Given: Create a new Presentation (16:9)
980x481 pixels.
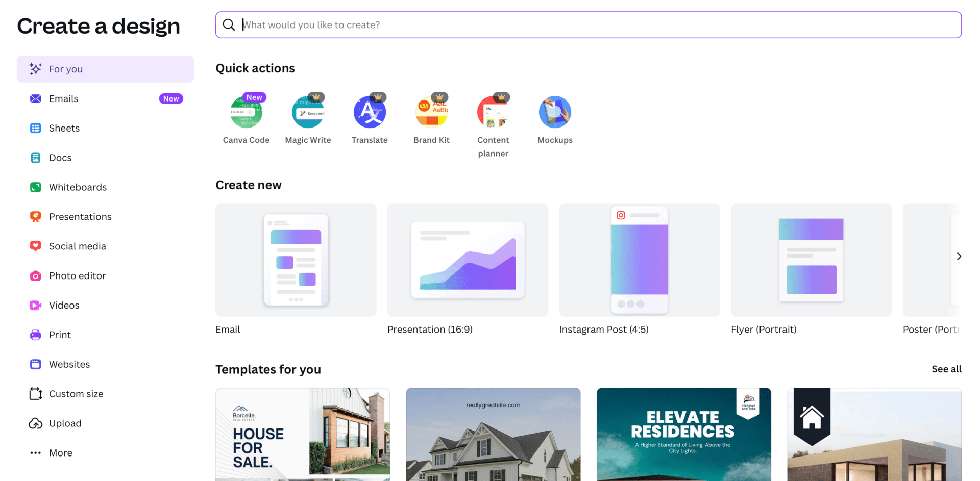Looking at the screenshot, I should [x=468, y=260].
